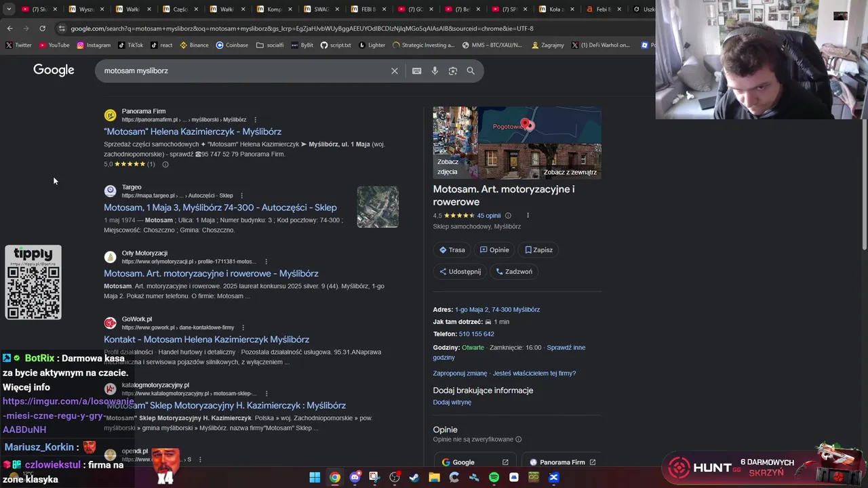Open the GoWork Kontakt Motosam result
Screen dimensions: 868x488
coord(206,340)
